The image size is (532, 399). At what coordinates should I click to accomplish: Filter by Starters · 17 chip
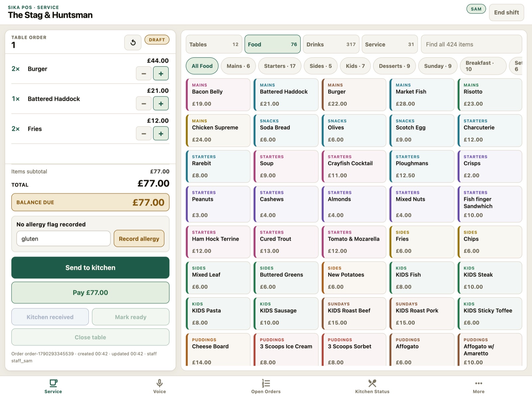(280, 66)
